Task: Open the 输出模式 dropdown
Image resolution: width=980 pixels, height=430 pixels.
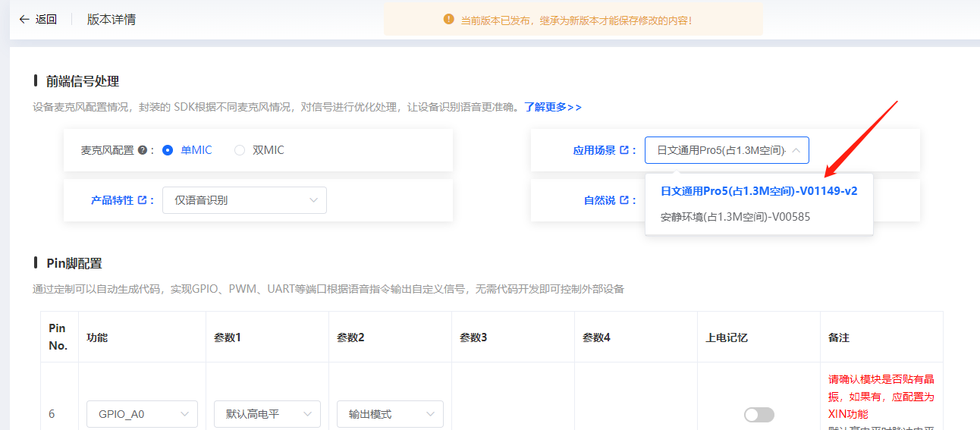Action: coord(390,414)
